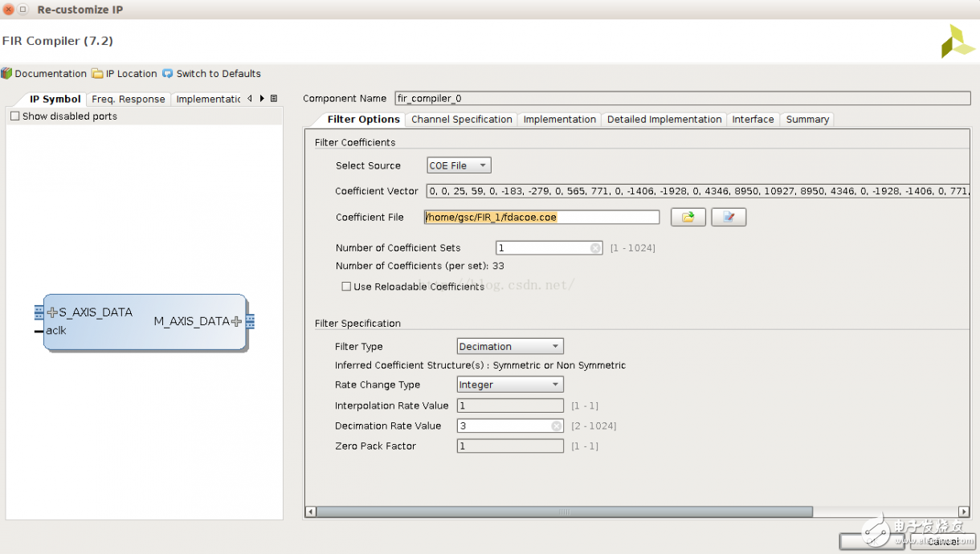The width and height of the screenshot is (980, 554).
Task: Open the Freq. Response tab
Action: [128, 100]
